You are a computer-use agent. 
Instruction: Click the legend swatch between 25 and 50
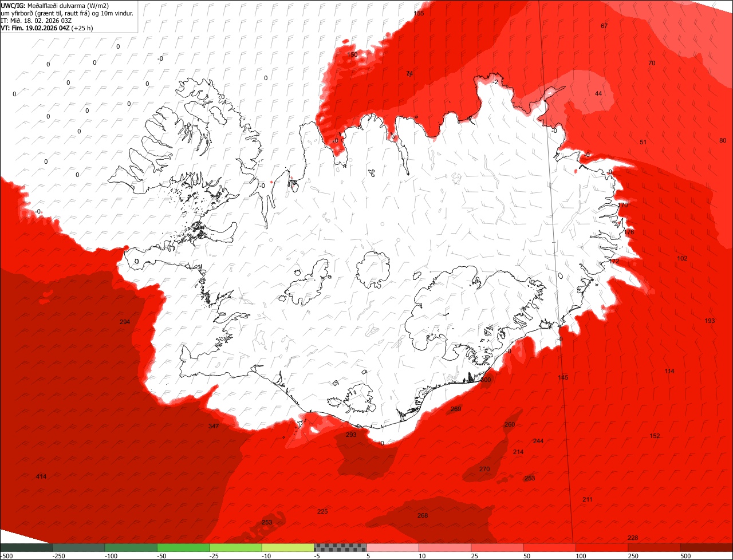[x=498, y=547]
